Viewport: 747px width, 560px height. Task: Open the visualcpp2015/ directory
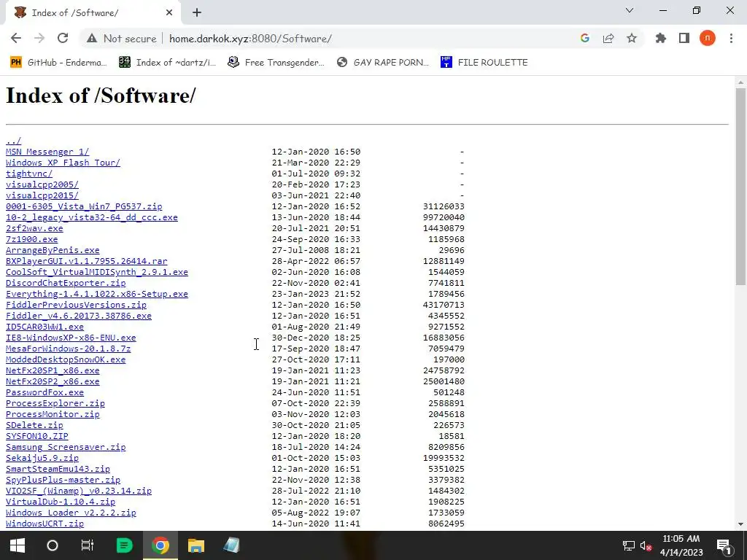coord(42,195)
